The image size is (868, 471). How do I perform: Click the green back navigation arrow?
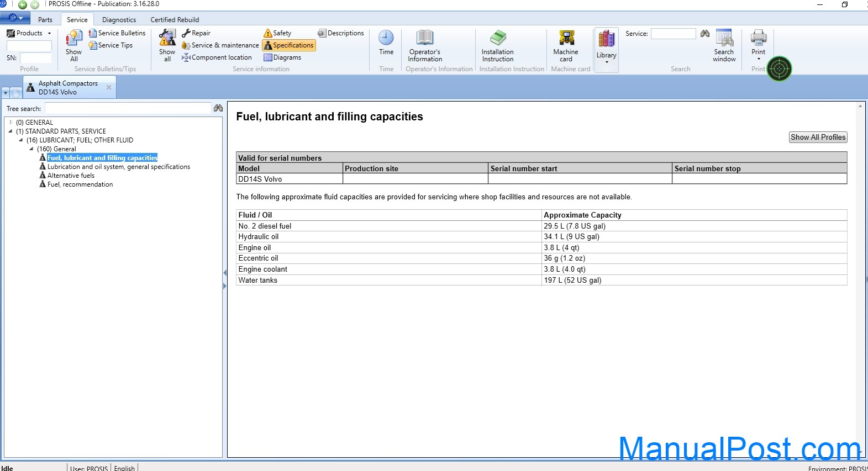[x=23, y=4]
